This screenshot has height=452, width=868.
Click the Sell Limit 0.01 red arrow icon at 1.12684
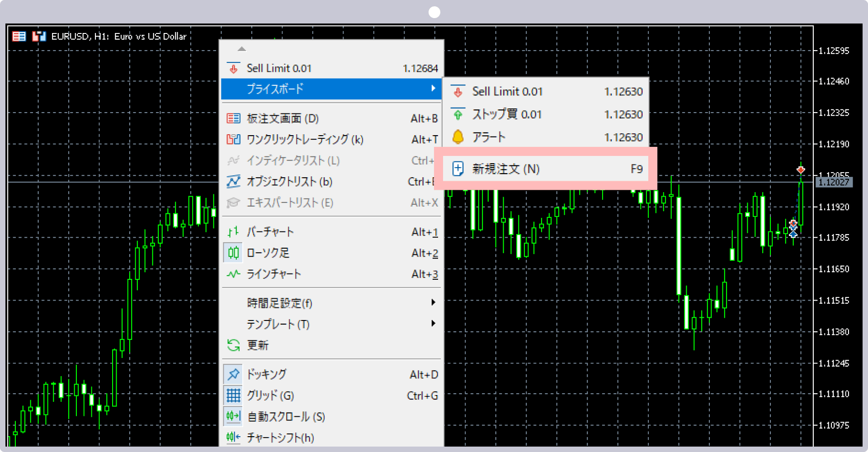coord(233,68)
